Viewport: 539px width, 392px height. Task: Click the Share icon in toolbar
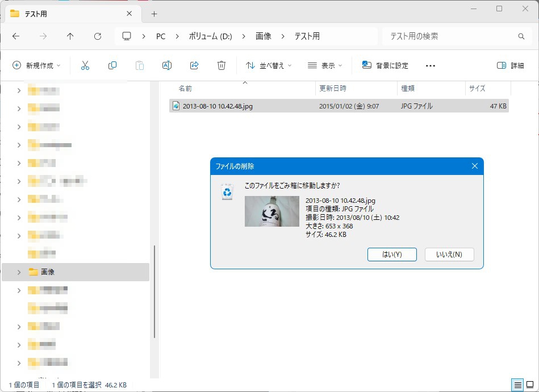click(x=194, y=65)
